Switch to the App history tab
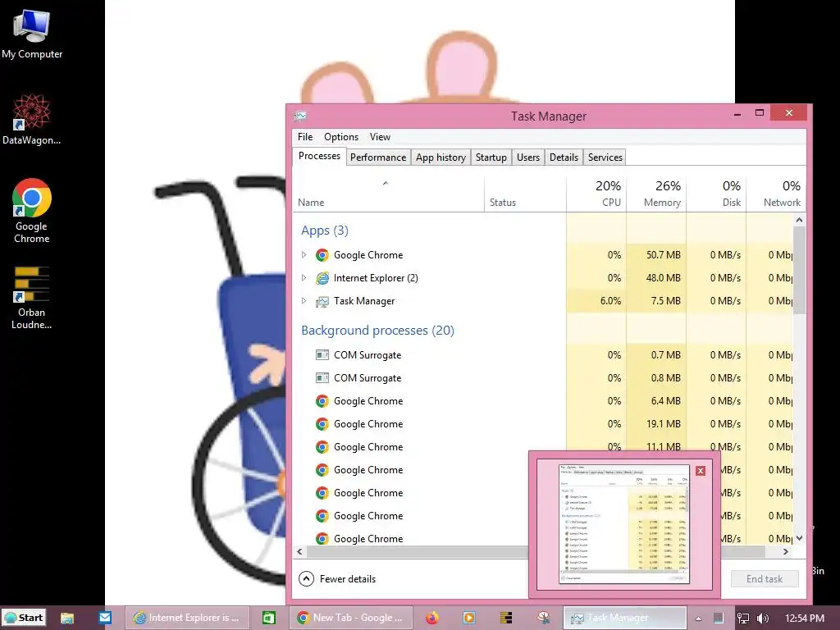This screenshot has height=630, width=840. 441,157
